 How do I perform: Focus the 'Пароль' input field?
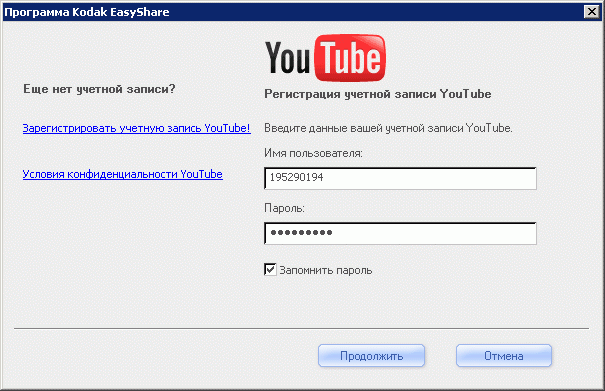click(x=400, y=233)
